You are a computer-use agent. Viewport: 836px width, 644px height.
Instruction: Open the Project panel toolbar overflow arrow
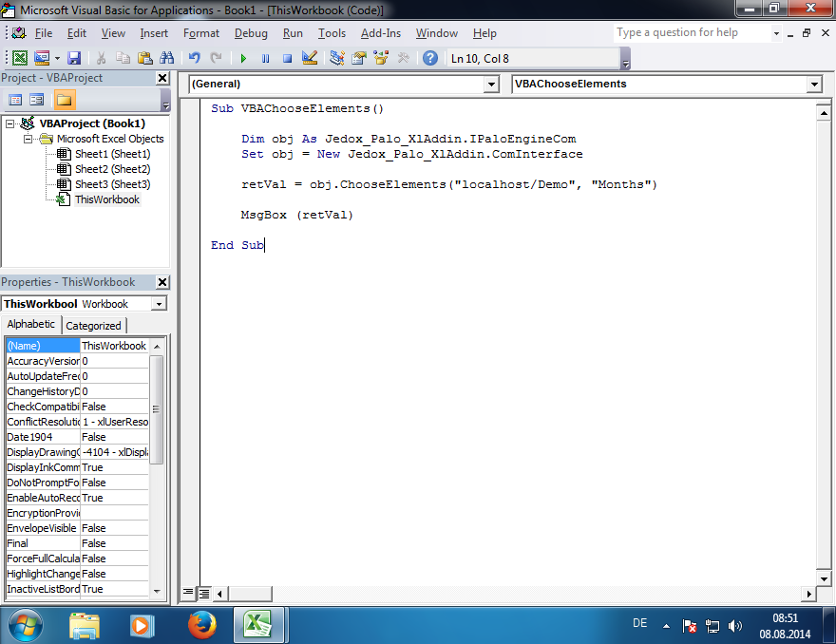click(x=166, y=100)
